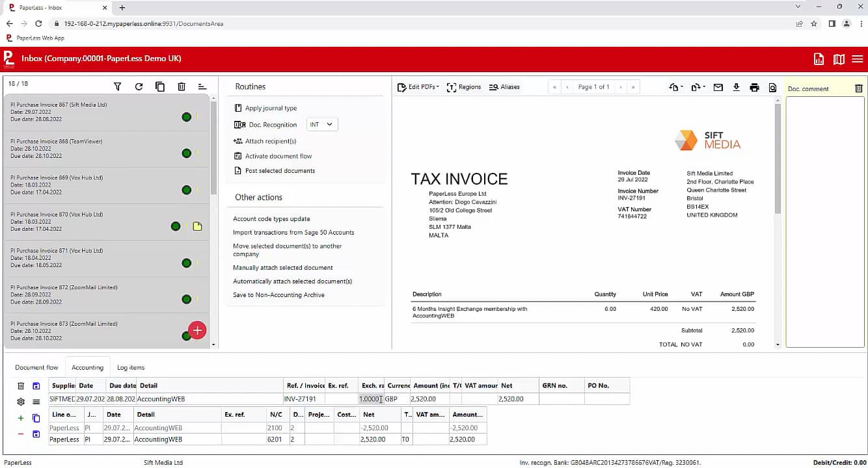Open Chrome tab search chevron
Viewport: 868px width, 468px height.
pyautogui.click(x=798, y=6)
